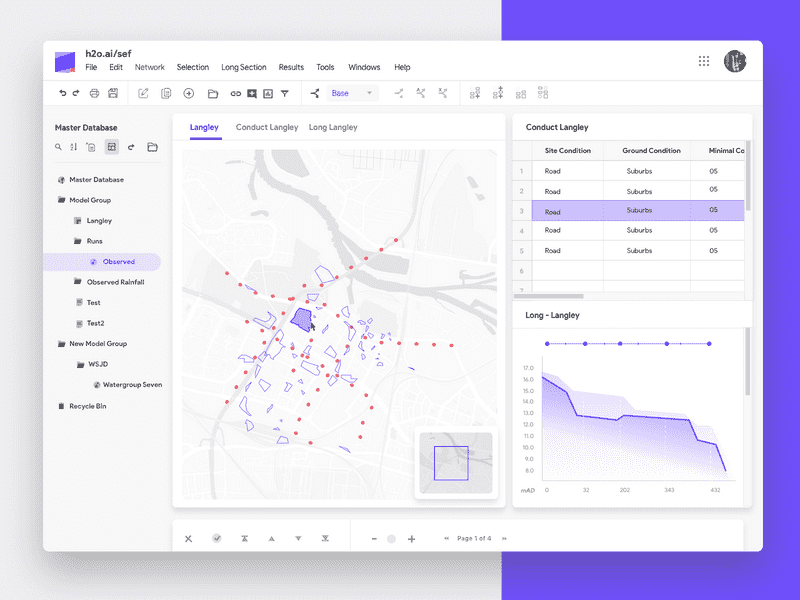Screen dimensions: 800x600
Task: Toggle the checkmark circle in bottom bar
Action: pos(217,538)
